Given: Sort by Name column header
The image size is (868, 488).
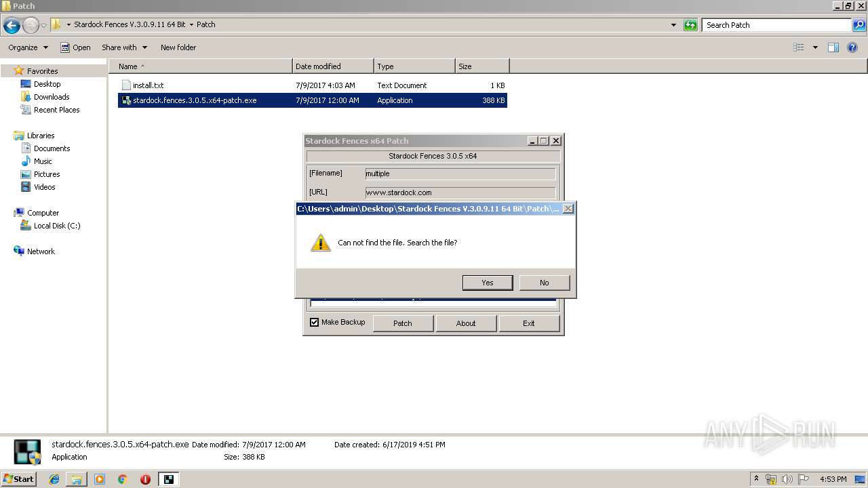Looking at the screenshot, I should click(200, 66).
